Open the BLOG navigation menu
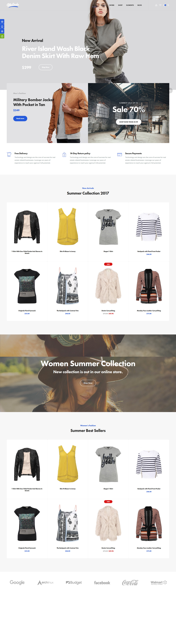The image size is (176, 644). [140, 5]
